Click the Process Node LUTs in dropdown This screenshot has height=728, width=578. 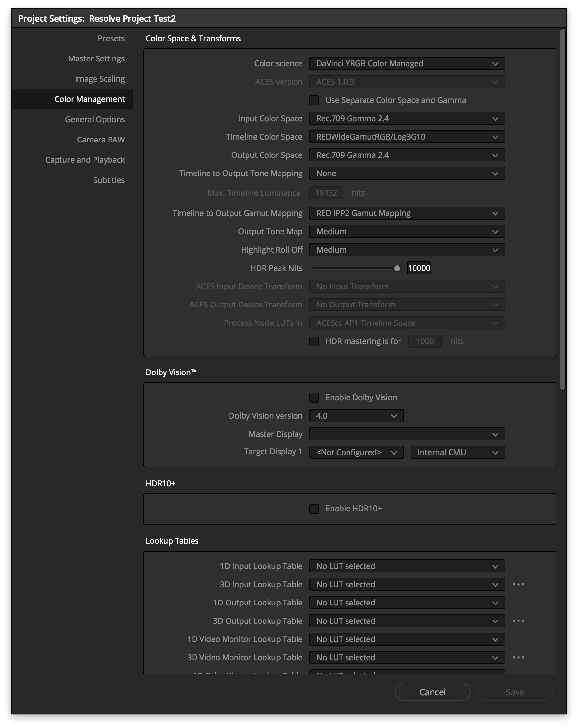click(407, 323)
